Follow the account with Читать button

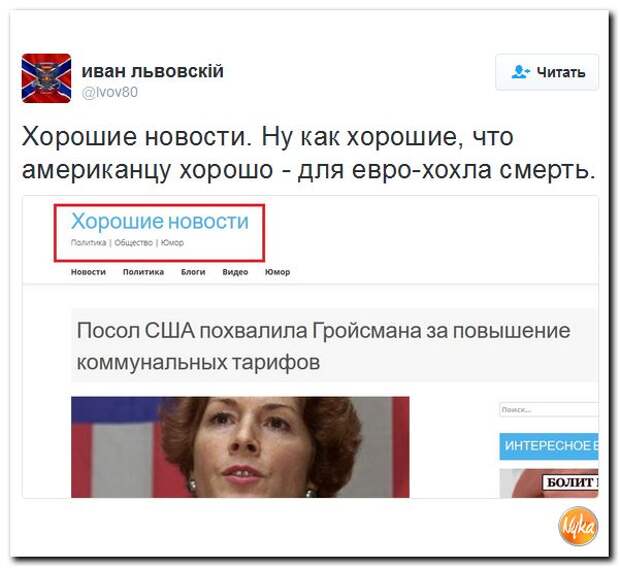pos(547,72)
